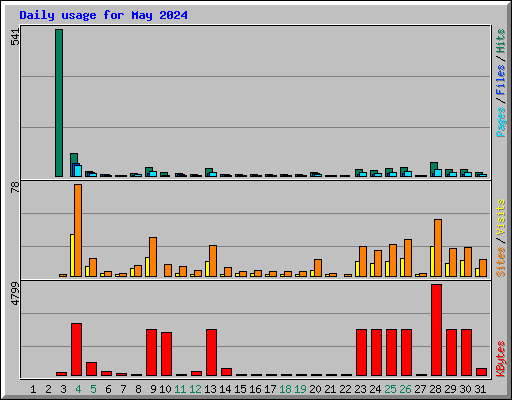Click the yellow Sites bar for day 4

pyautogui.click(x=72, y=255)
